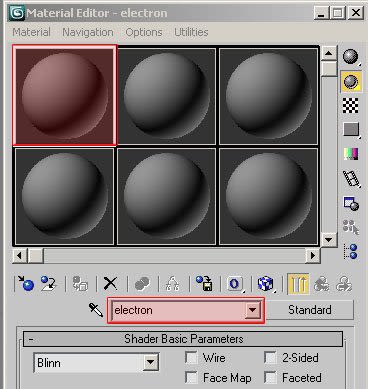The width and height of the screenshot is (368, 389).
Task: Click the sample slots scroll left arrow
Action: [x=20, y=256]
